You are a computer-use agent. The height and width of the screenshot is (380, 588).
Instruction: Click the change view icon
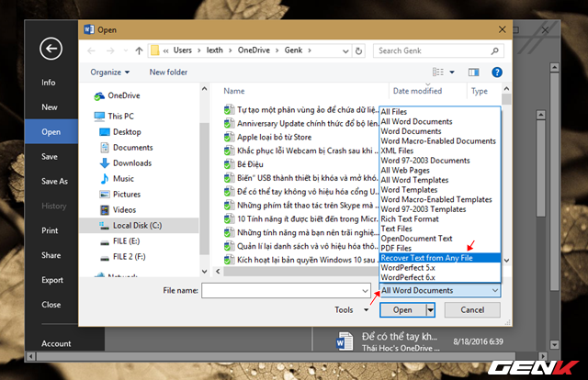(x=438, y=72)
